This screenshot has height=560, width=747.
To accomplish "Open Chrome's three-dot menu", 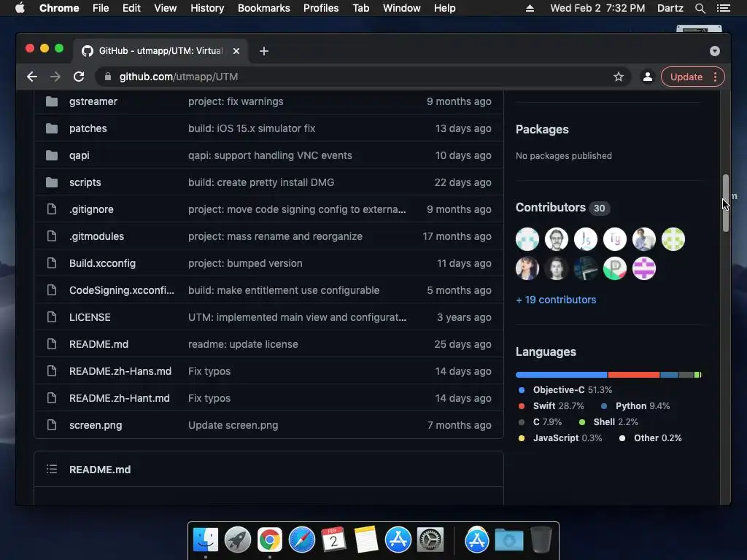I will 715,77.
